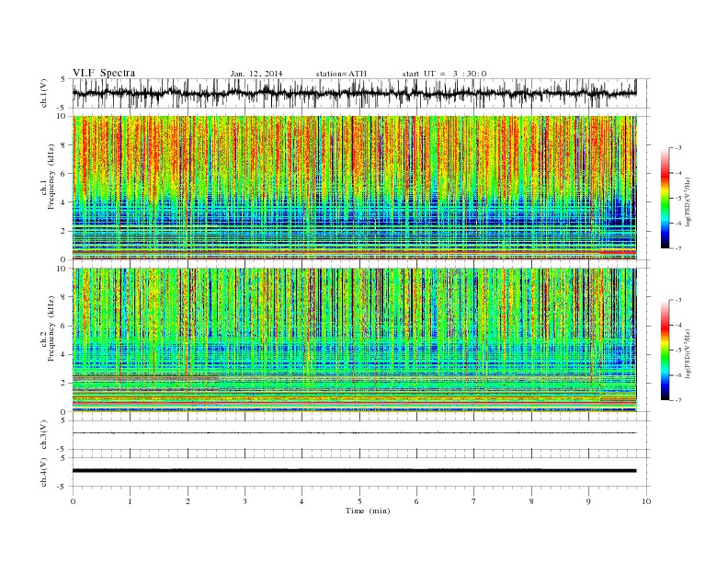This screenshot has height=563, width=728.
Task: Click the ch.1 upper color scale bar
Action: [x=665, y=198]
